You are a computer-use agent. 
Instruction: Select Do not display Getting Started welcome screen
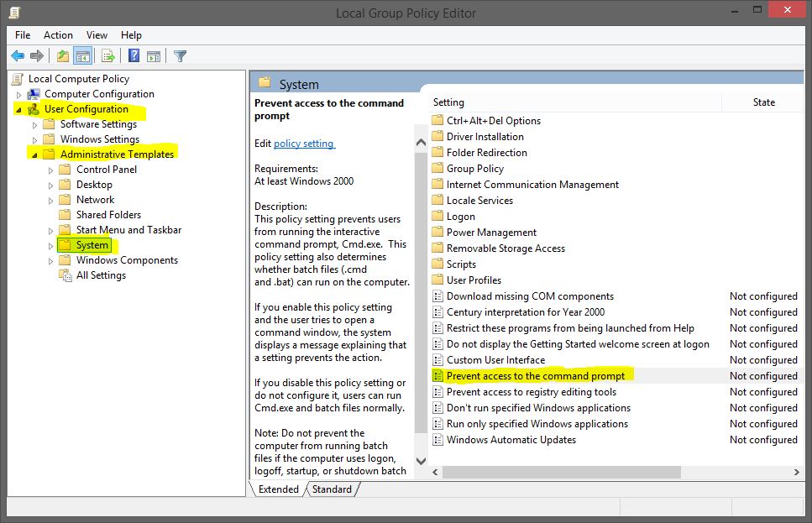coord(578,344)
